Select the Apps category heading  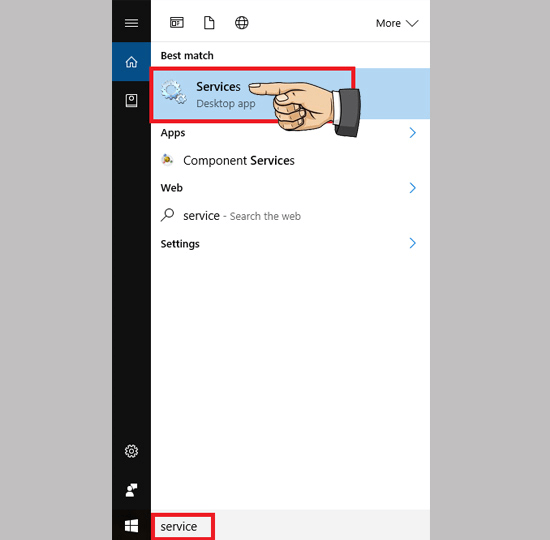pos(173,133)
